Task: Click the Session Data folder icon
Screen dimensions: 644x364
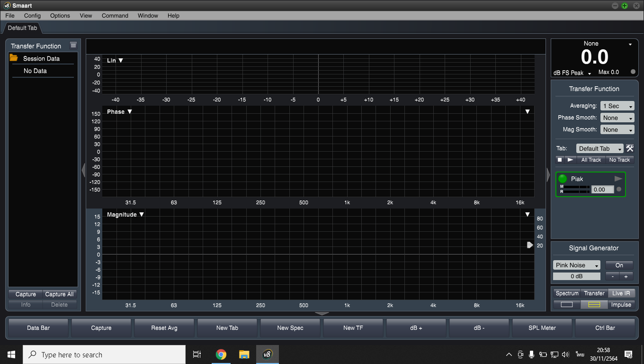Action: [x=15, y=58]
